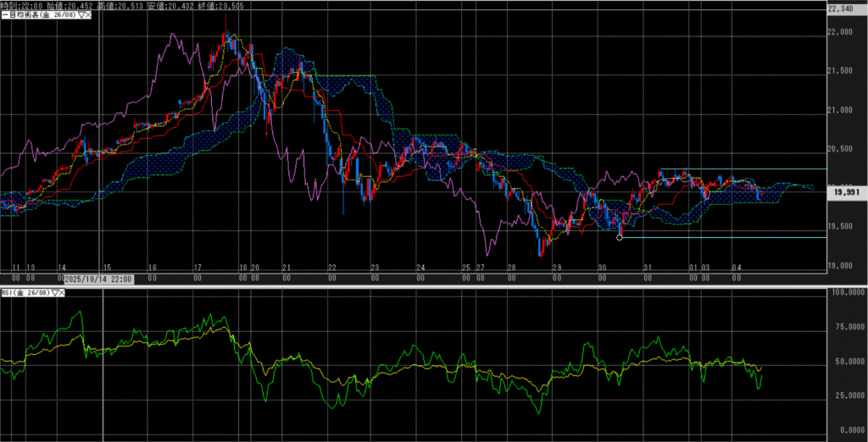Screen dimensions: 868x442
Task: Click the 50.0000 level on RSI axis
Action: coord(843,362)
